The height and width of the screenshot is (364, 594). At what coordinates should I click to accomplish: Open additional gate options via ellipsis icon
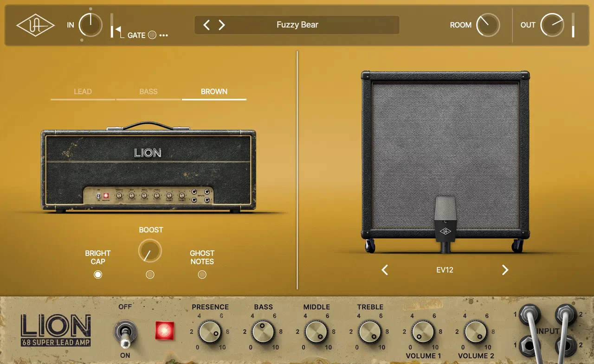click(165, 35)
